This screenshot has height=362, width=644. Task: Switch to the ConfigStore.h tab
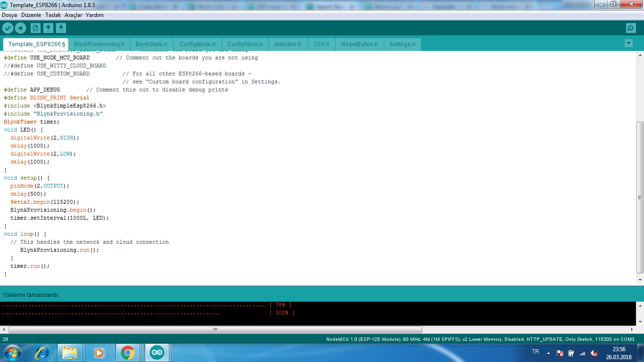pyautogui.click(x=245, y=44)
